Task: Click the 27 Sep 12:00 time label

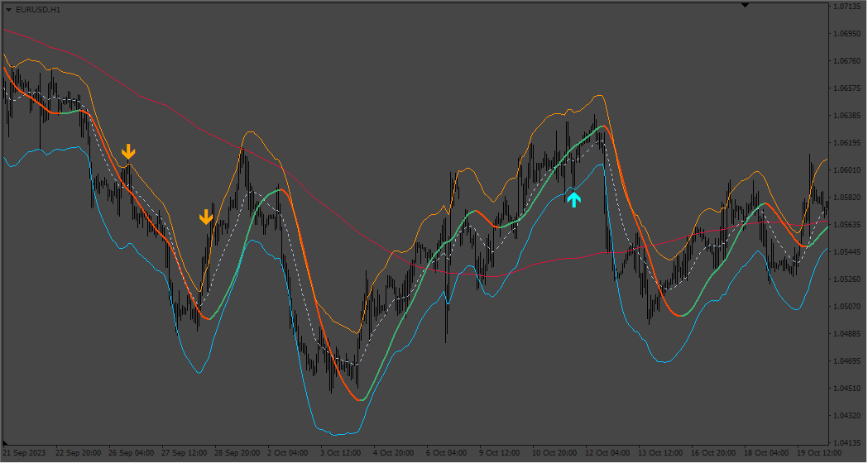Action: tap(185, 453)
